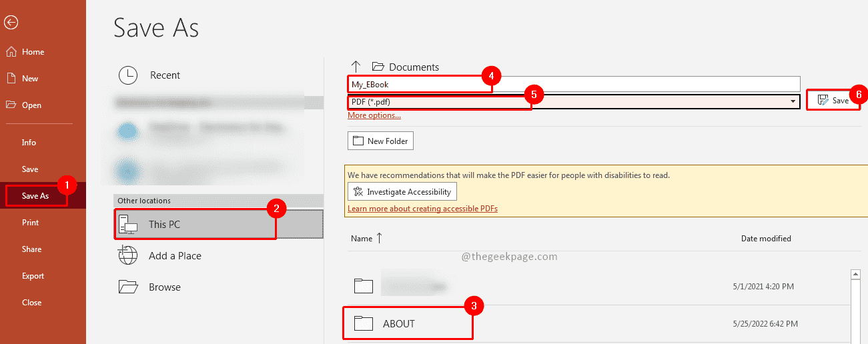Click the Home house icon
This screenshot has width=868, height=344.
click(11, 51)
